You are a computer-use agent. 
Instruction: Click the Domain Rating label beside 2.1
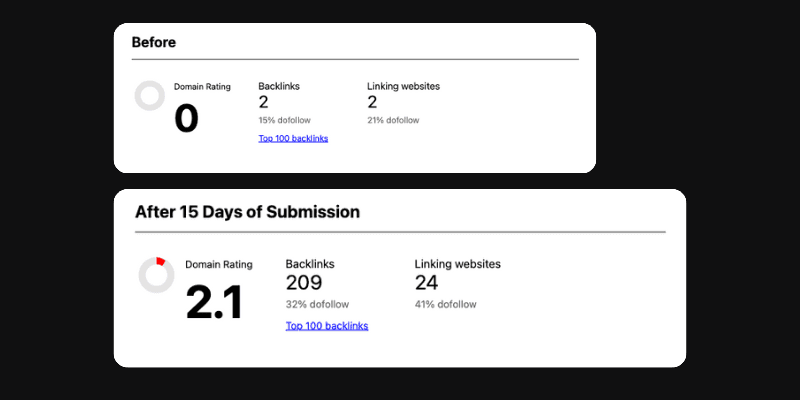[219, 264]
